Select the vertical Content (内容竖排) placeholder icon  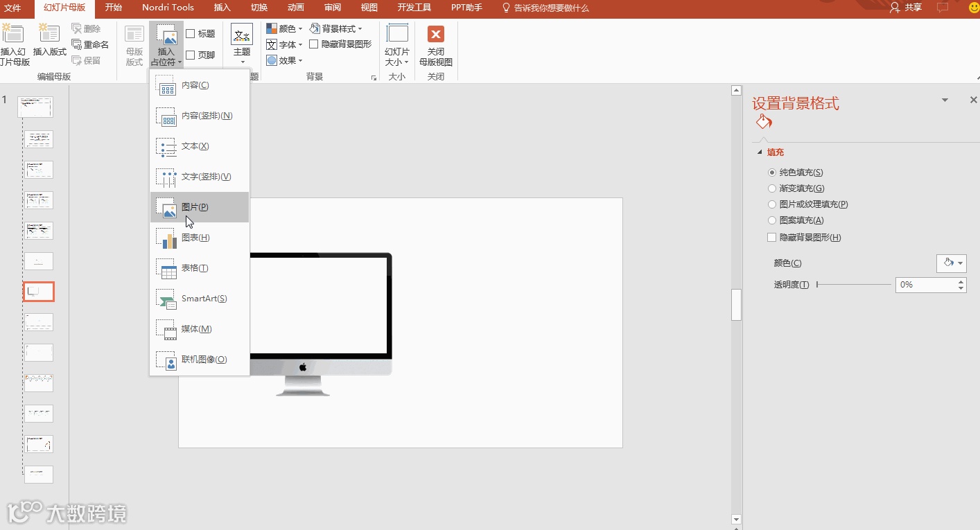point(166,116)
